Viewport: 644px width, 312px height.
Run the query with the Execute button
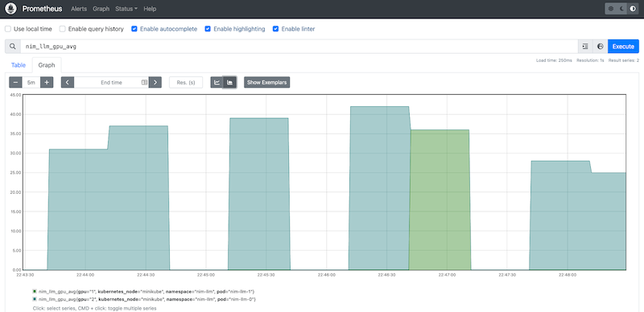pyautogui.click(x=623, y=47)
